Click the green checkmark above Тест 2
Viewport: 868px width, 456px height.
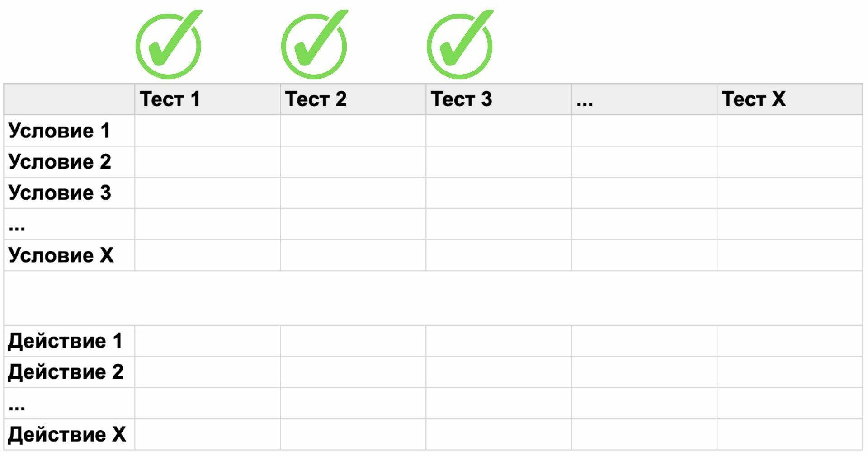(314, 46)
